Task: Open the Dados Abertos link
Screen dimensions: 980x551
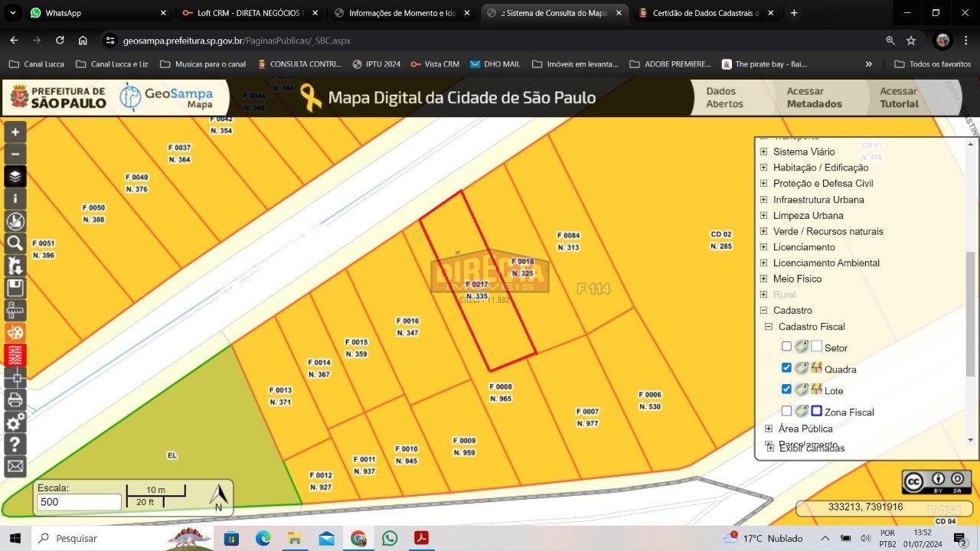Action: (x=724, y=97)
